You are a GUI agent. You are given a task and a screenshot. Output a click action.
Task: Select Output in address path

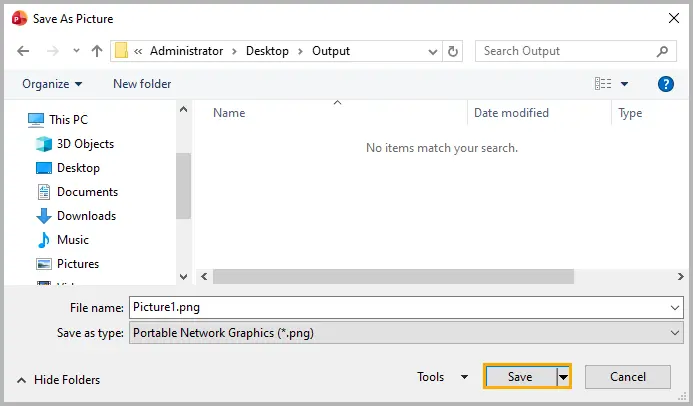coord(331,51)
